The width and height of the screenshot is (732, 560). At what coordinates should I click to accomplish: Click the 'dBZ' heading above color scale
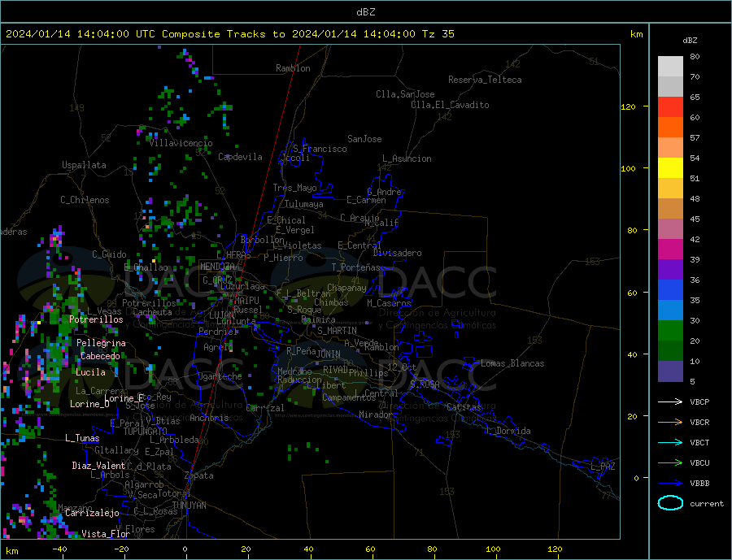click(690, 41)
